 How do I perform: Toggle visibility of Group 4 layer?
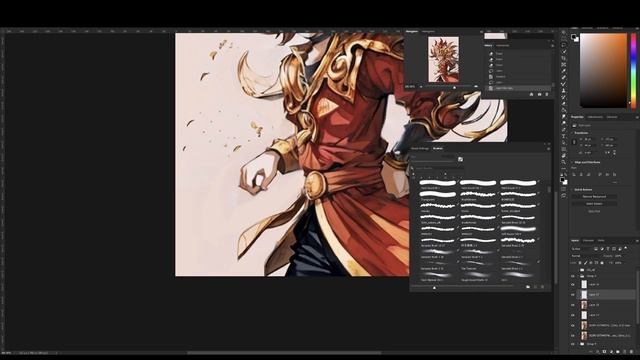pyautogui.click(x=573, y=276)
